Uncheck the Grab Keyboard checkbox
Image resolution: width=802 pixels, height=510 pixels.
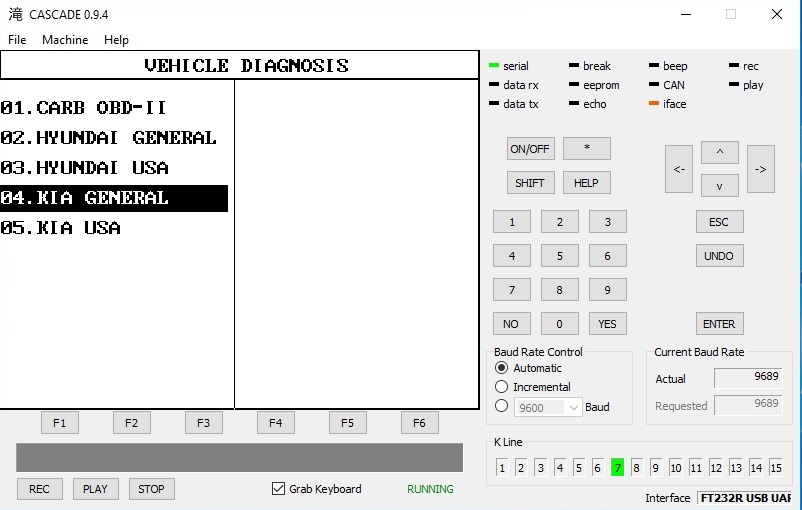click(x=279, y=489)
